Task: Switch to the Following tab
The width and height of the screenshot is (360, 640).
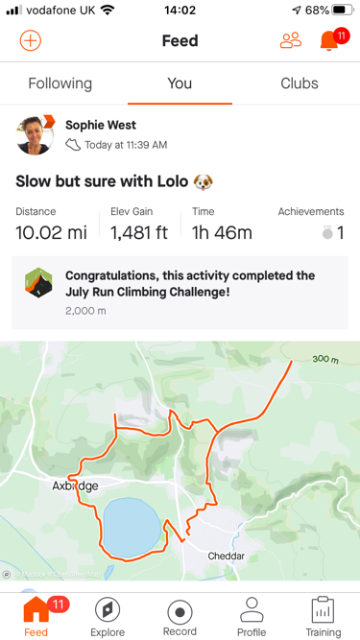Action: [x=60, y=83]
